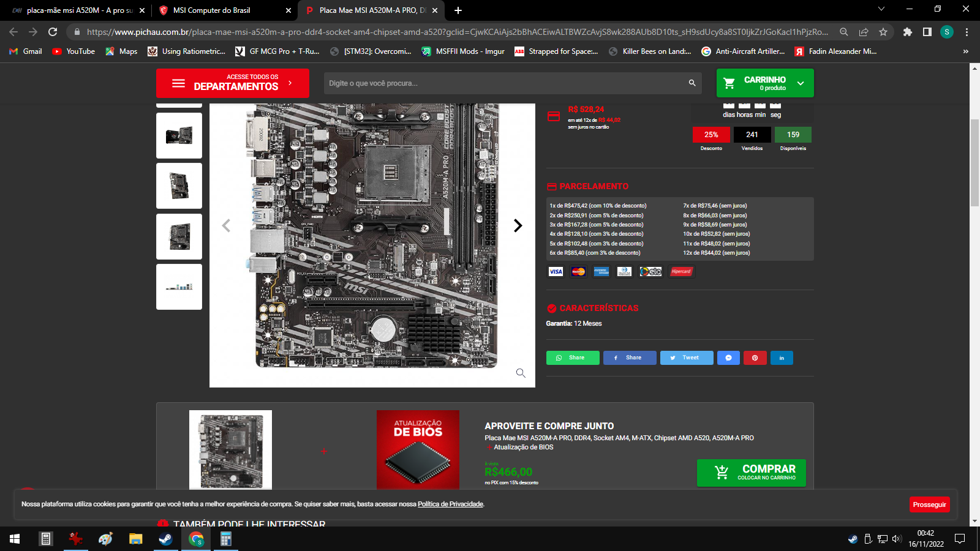Select the rear I/O ports thumbnail
Viewport: 980px width, 551px height.
pyautogui.click(x=179, y=287)
